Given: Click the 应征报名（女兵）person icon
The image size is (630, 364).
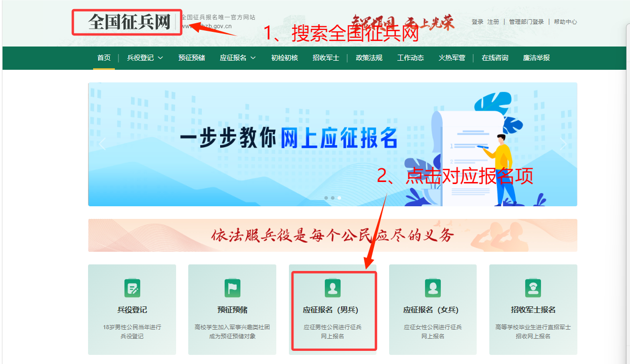Looking at the screenshot, I should [x=433, y=289].
